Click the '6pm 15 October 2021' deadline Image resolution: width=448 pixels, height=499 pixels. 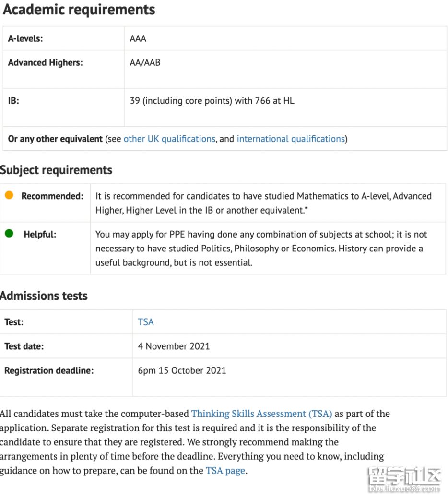pyautogui.click(x=182, y=370)
